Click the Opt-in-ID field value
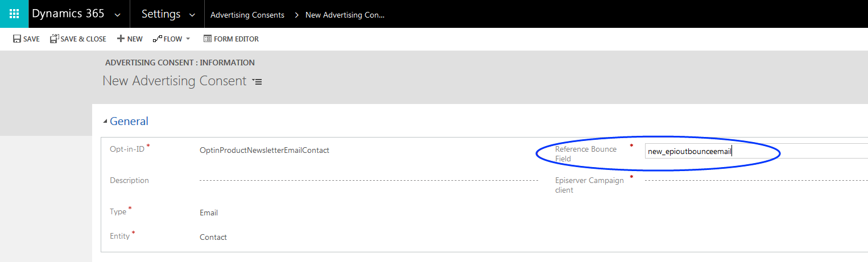 click(264, 151)
